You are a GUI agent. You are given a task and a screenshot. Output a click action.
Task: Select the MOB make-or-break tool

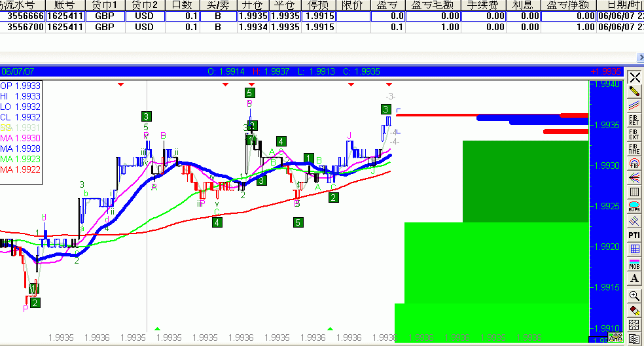[635, 264]
